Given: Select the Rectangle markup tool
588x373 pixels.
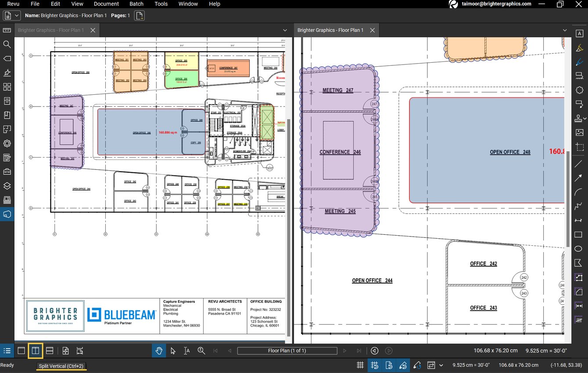Looking at the screenshot, I should [579, 235].
